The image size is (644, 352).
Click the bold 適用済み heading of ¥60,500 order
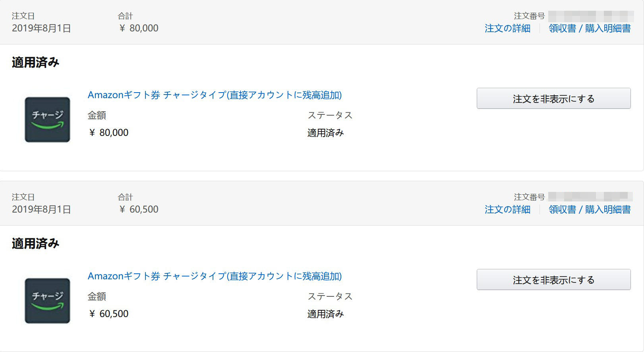pos(35,244)
